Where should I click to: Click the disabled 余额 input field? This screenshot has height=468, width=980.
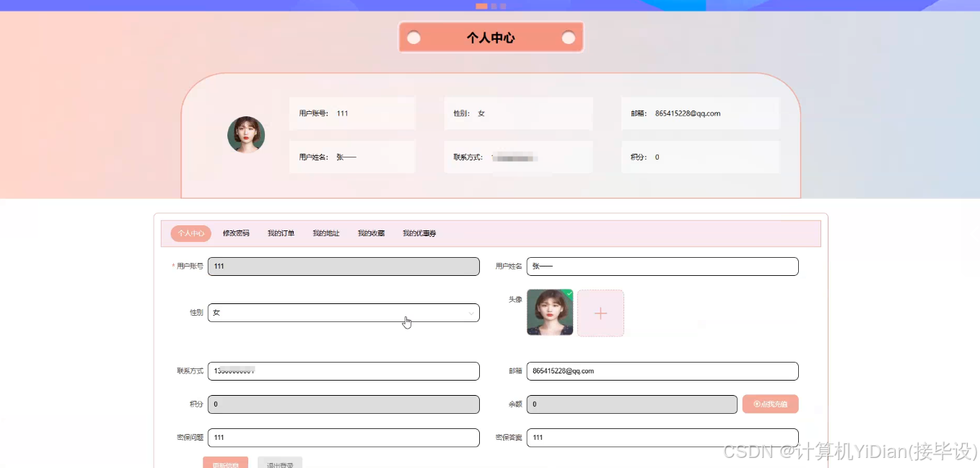pyautogui.click(x=632, y=404)
